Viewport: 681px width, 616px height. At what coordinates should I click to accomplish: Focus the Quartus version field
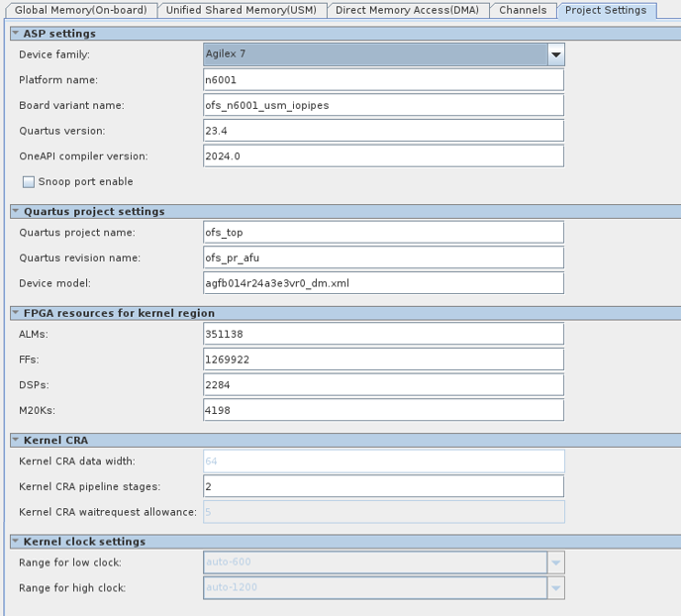coord(383,131)
